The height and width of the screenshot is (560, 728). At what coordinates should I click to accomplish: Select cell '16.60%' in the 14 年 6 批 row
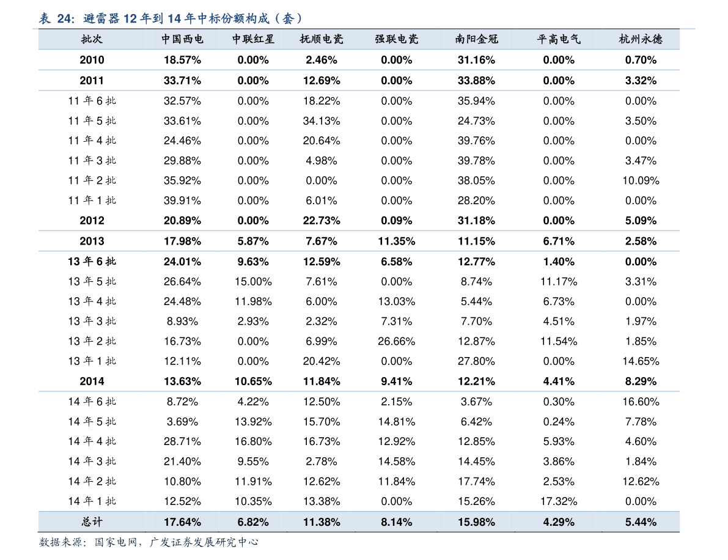click(x=641, y=402)
